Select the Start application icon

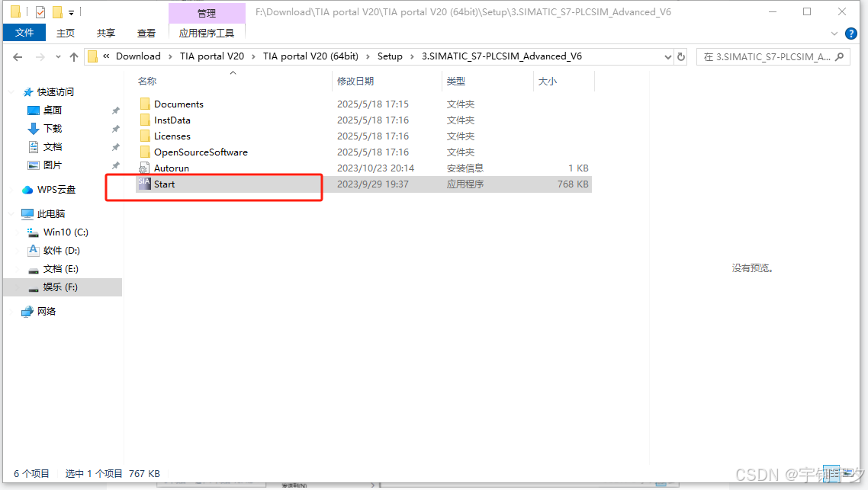[144, 184]
